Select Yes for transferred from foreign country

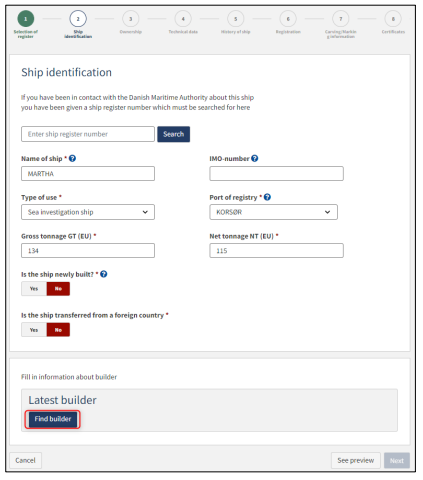click(x=34, y=330)
